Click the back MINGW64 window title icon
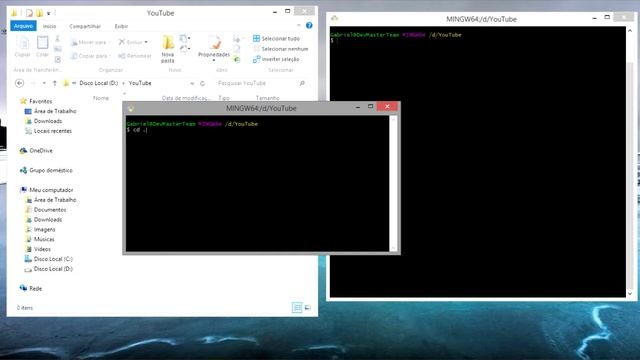Screen dimensions: 640x360 tap(335, 18)
